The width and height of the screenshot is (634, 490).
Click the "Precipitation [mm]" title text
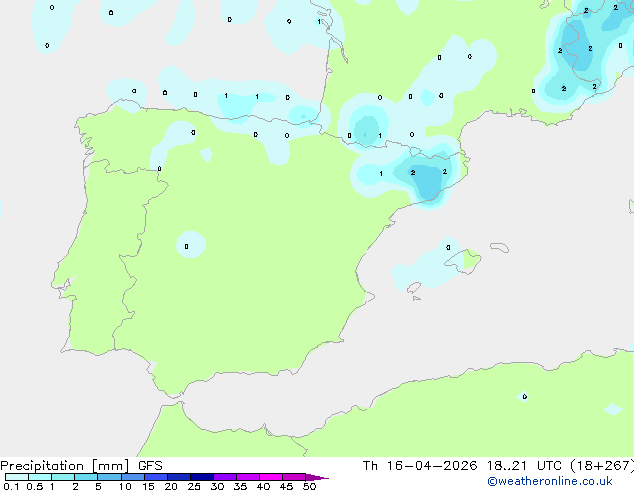tap(65, 466)
